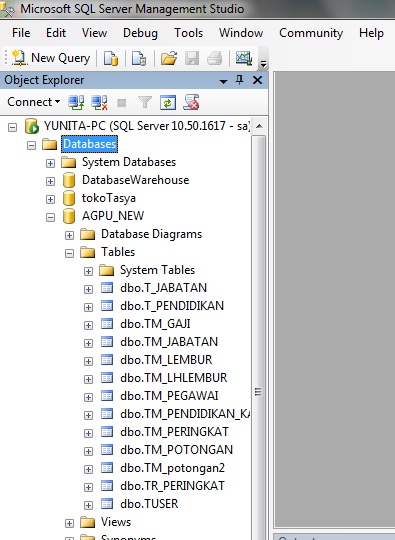
Task: Expand the Database Diagrams folder
Action: 69,235
